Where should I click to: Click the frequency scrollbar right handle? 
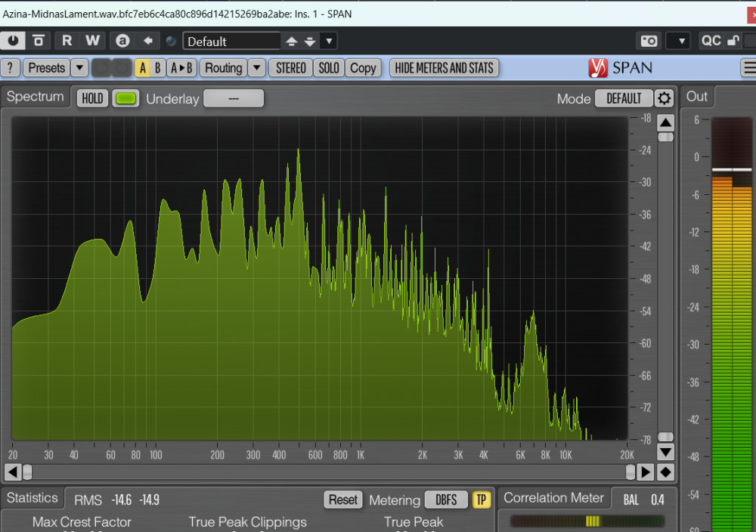click(631, 472)
